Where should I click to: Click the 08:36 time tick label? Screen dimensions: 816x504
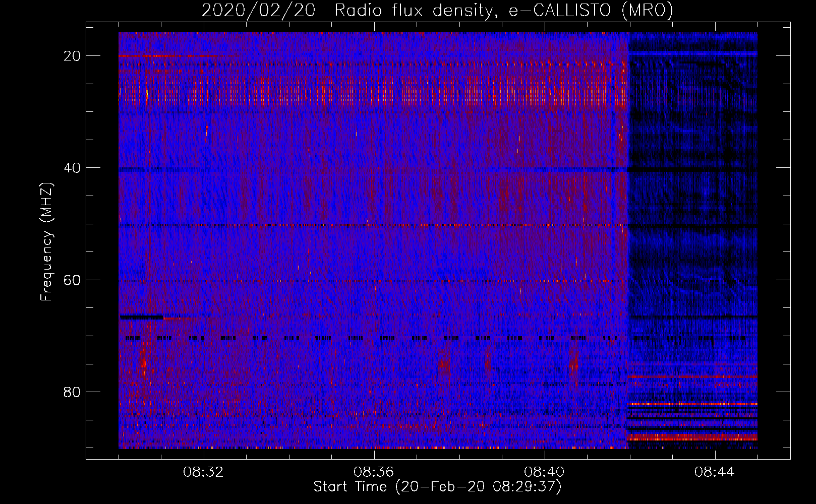coord(374,472)
